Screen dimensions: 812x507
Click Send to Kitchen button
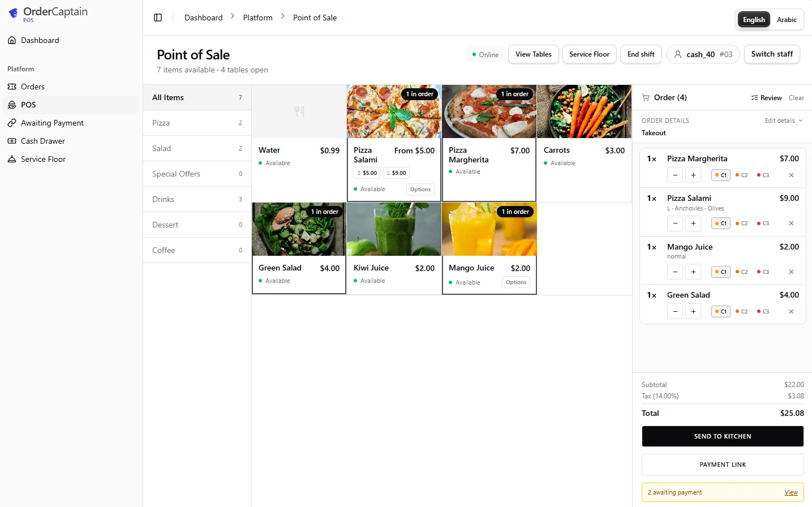[723, 436]
